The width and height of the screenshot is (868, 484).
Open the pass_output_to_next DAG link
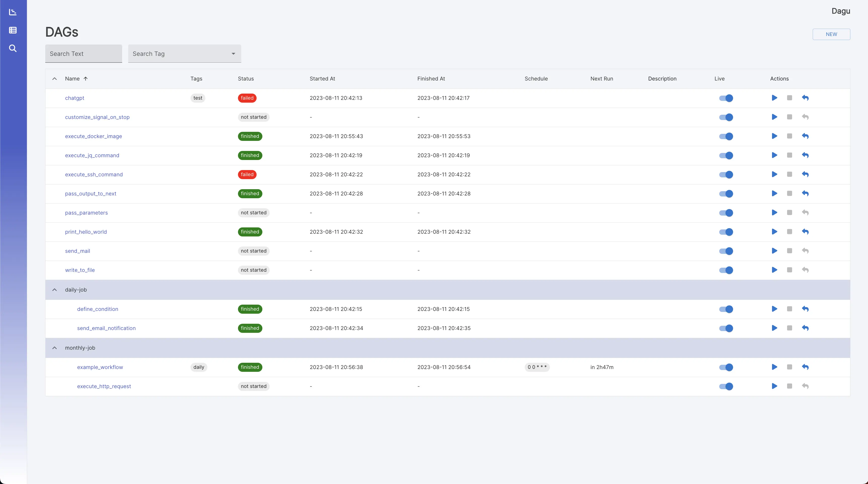coord(90,194)
